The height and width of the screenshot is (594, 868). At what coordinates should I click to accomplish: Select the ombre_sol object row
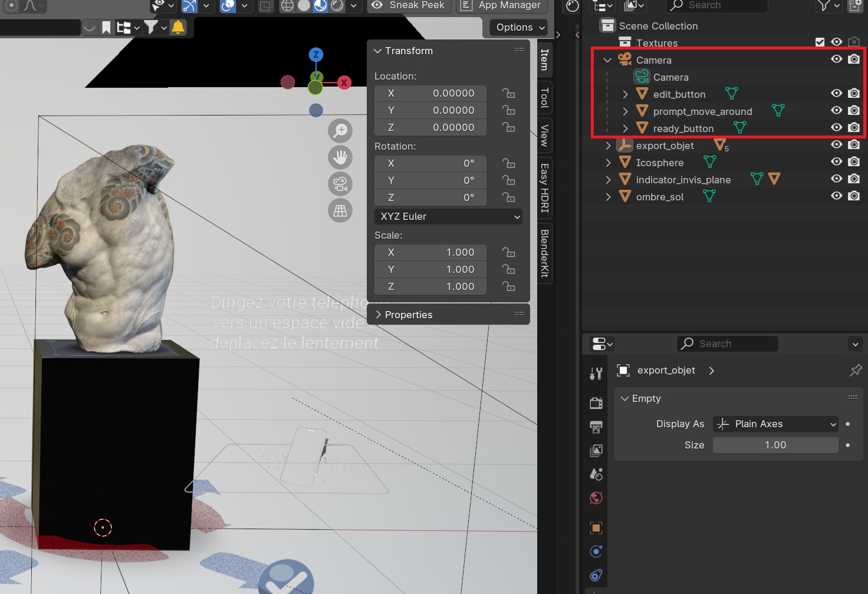[660, 197]
